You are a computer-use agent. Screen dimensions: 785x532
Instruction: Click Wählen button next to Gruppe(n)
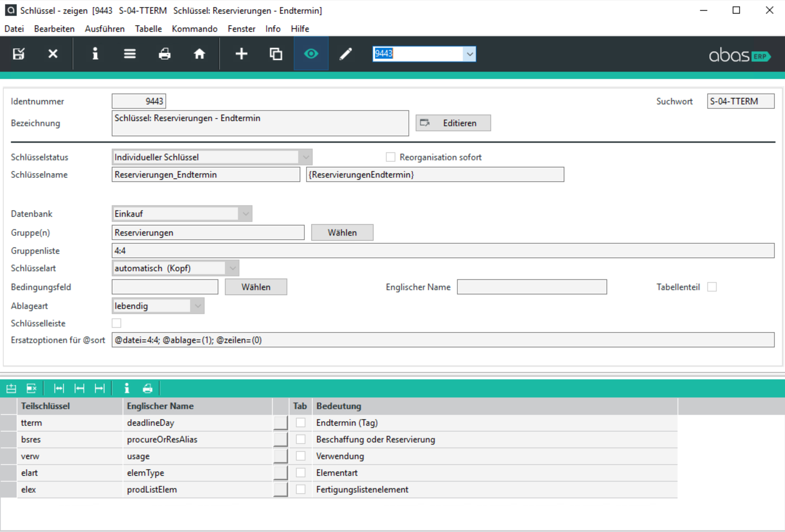[342, 233]
